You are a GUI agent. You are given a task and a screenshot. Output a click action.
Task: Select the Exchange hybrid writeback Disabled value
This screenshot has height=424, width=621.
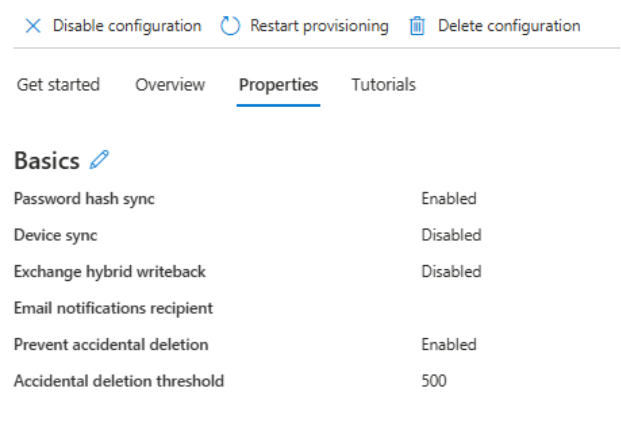pyautogui.click(x=451, y=272)
